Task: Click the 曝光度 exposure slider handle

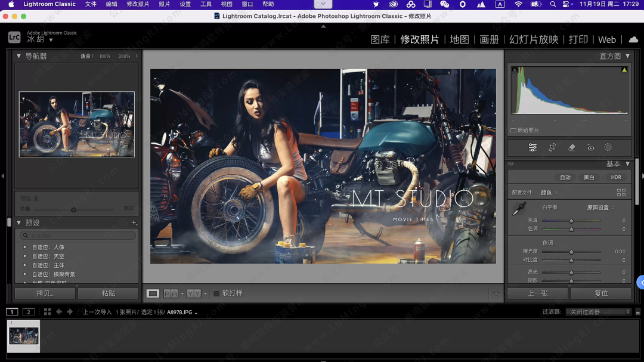Action: point(571,252)
